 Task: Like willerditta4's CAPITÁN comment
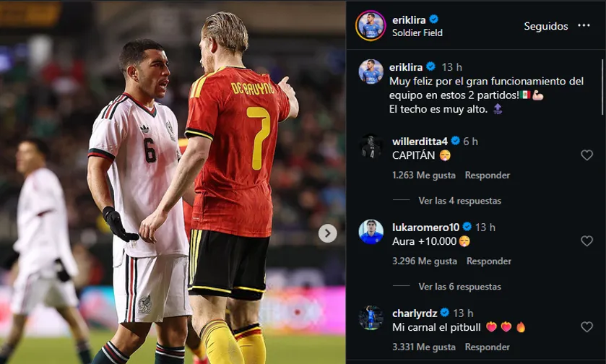point(586,155)
